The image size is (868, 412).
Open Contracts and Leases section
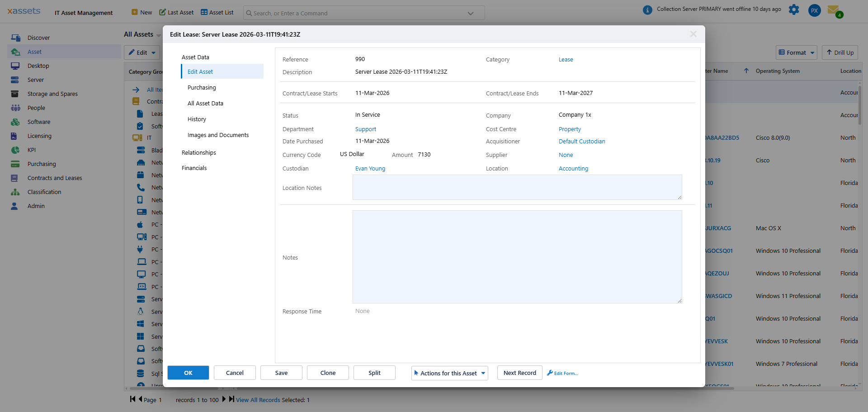(55, 178)
